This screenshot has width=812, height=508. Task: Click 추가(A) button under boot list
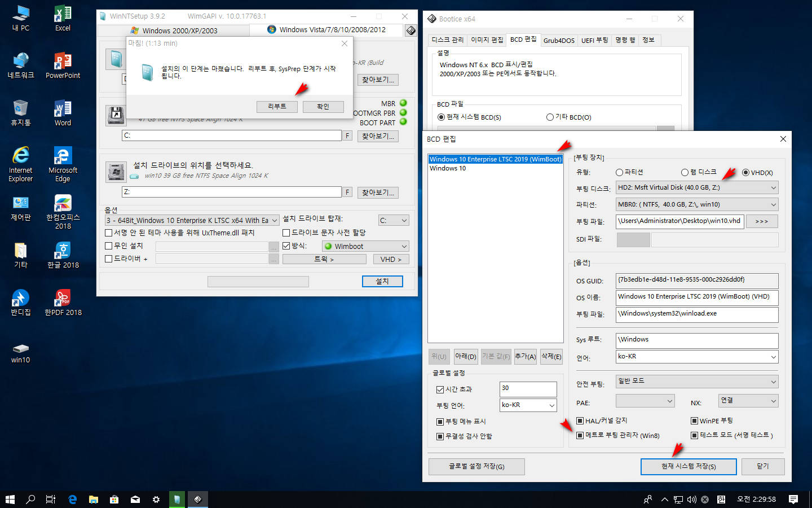point(526,357)
